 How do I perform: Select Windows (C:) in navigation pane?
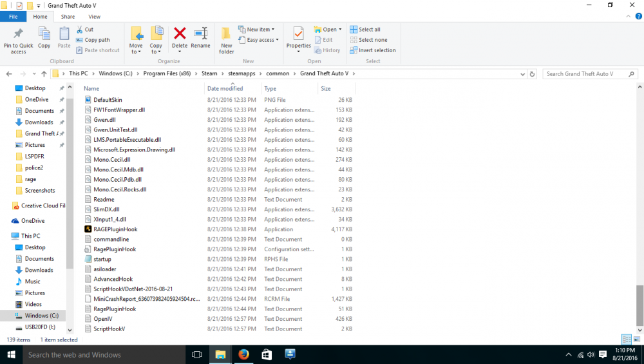(x=41, y=316)
